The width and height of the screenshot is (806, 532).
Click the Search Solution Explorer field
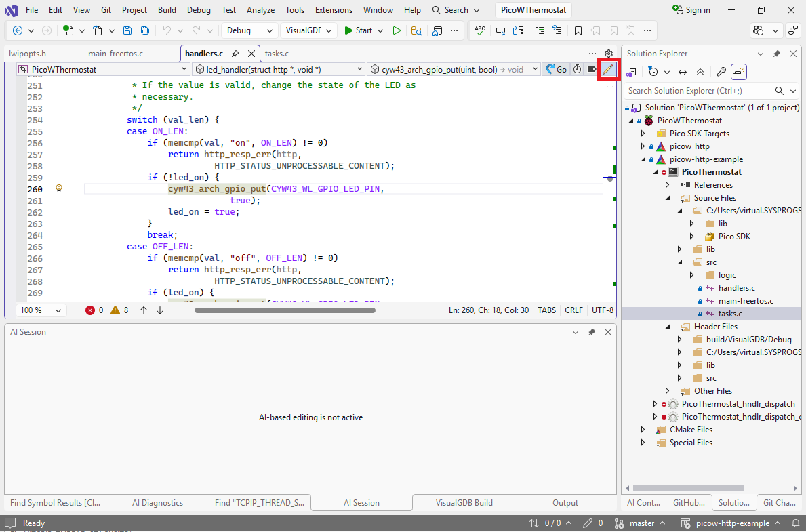click(697, 91)
